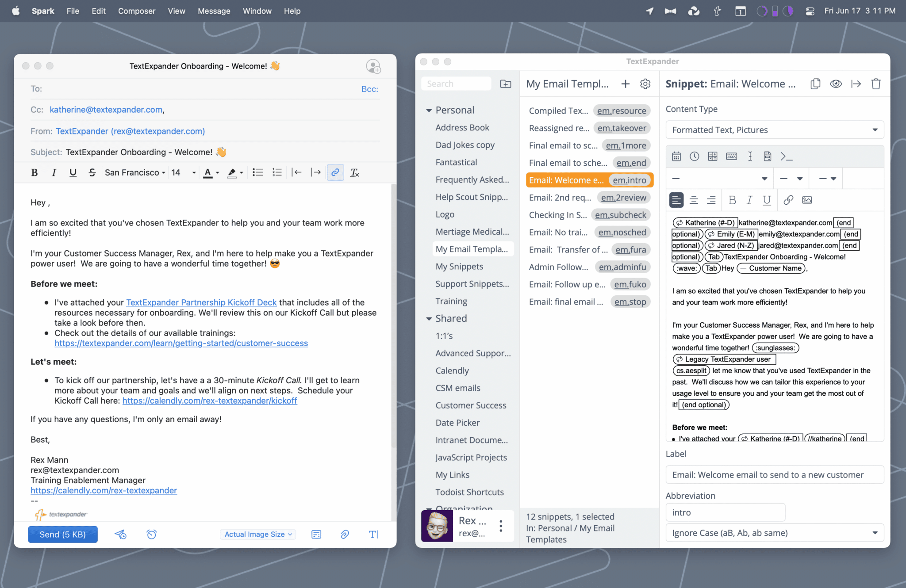
Task: Insert bulleted list in Spark email
Action: [x=258, y=172]
